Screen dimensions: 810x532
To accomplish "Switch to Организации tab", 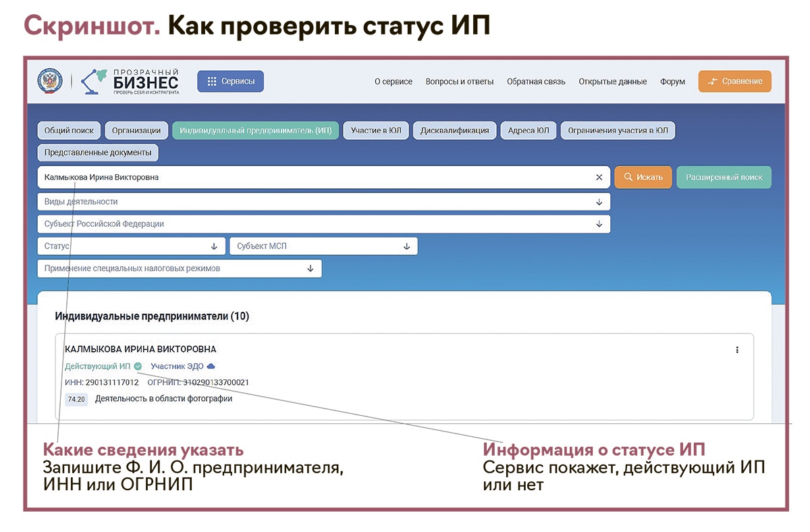I will [x=136, y=130].
